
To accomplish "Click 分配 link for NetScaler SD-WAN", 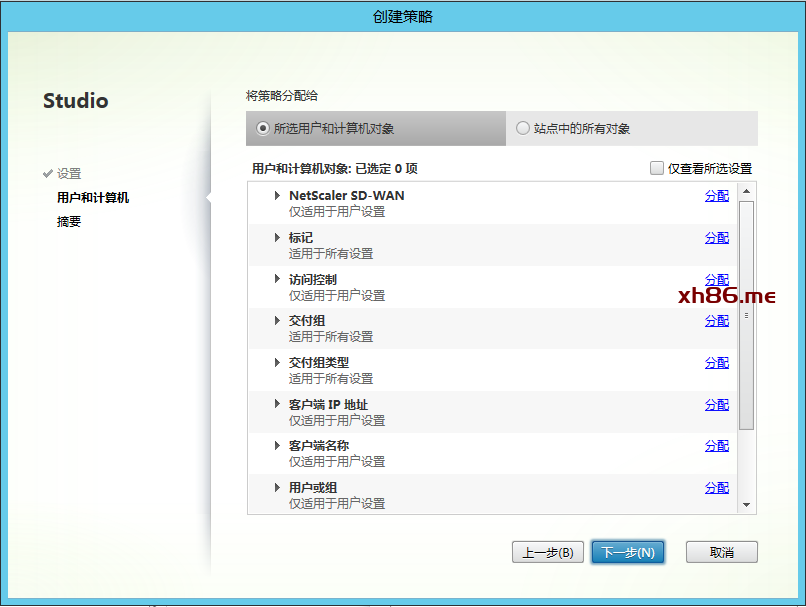I will pos(716,196).
